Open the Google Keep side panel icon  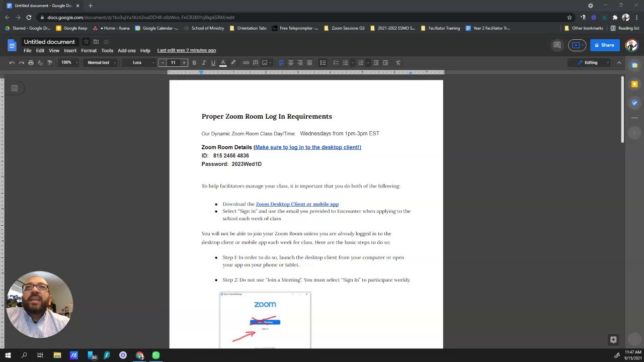[634, 84]
